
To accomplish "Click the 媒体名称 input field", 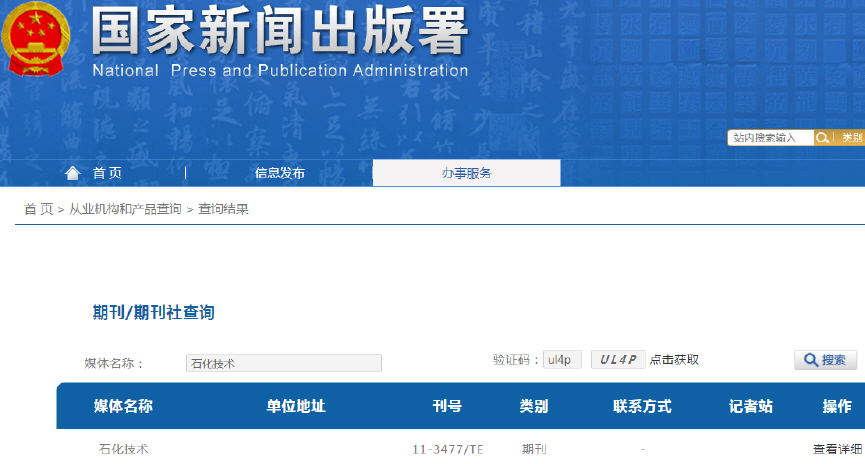I will pyautogui.click(x=284, y=363).
